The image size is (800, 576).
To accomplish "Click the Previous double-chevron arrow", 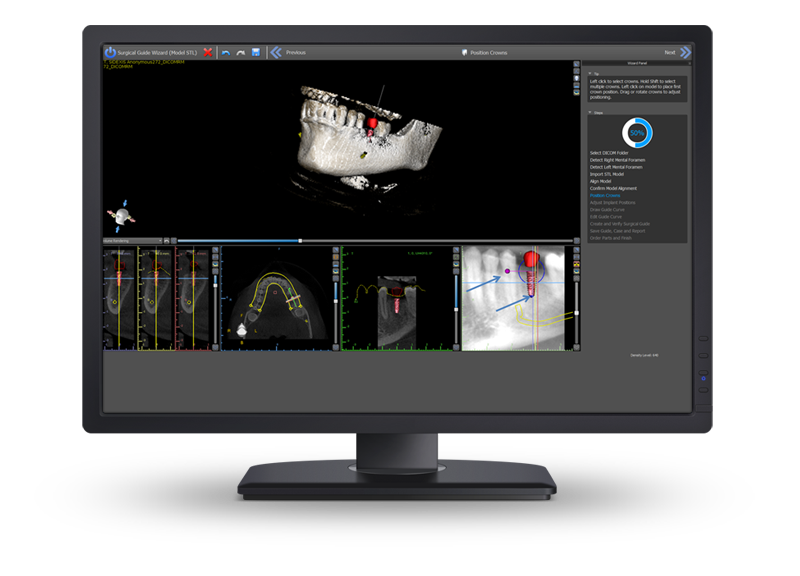I will pyautogui.click(x=276, y=52).
